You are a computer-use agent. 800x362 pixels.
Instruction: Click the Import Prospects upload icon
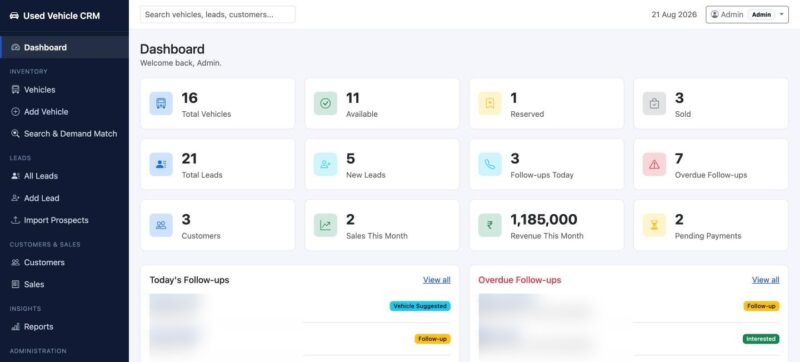coord(15,220)
